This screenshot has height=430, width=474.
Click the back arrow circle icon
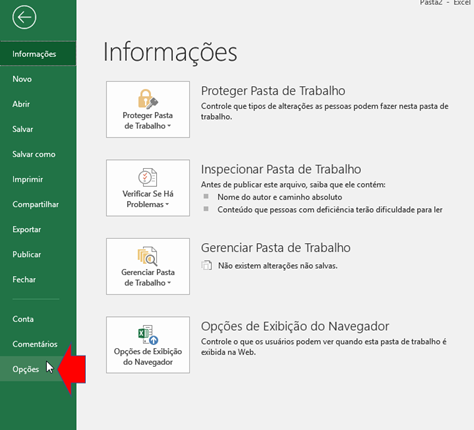pos(24,17)
